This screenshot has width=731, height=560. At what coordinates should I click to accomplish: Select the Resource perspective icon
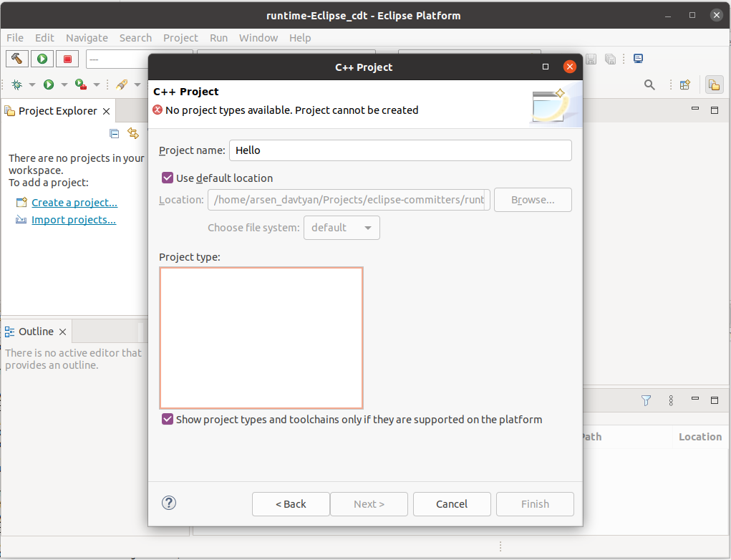point(715,85)
